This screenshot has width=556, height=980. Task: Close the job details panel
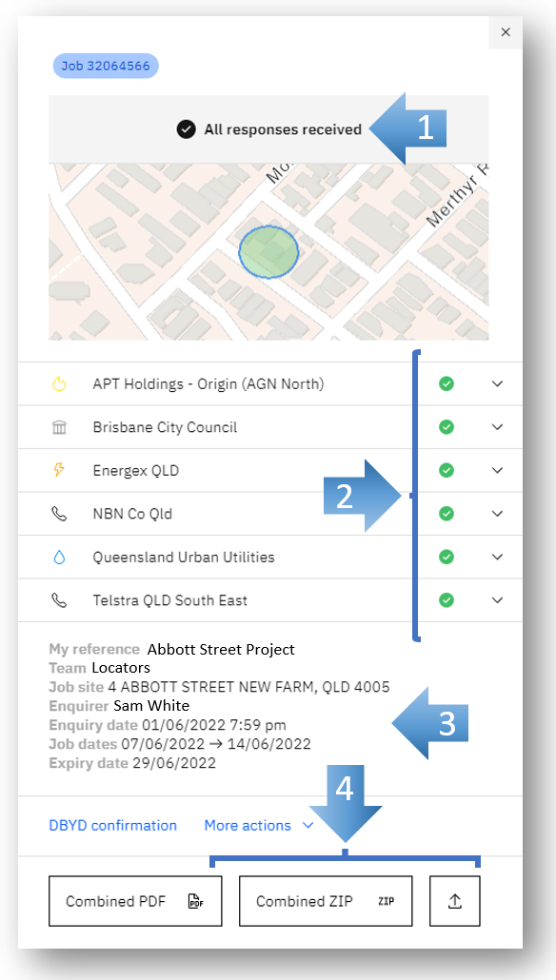coord(506,32)
